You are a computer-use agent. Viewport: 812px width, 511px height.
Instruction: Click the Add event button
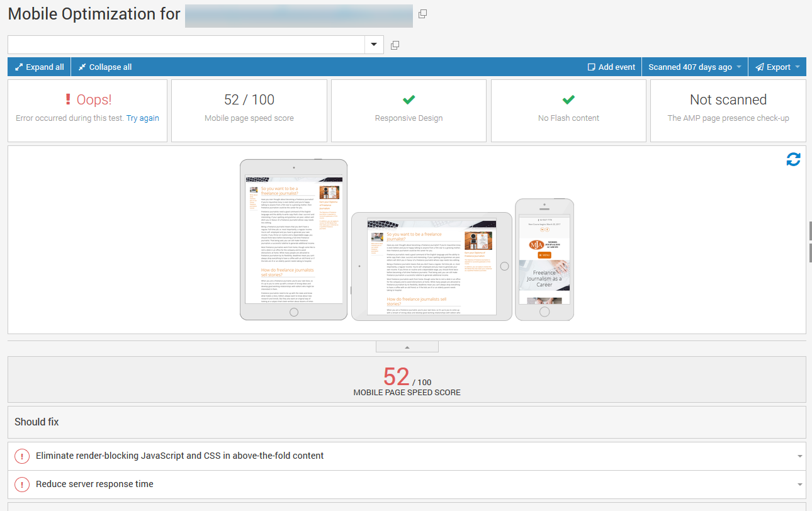(x=611, y=67)
